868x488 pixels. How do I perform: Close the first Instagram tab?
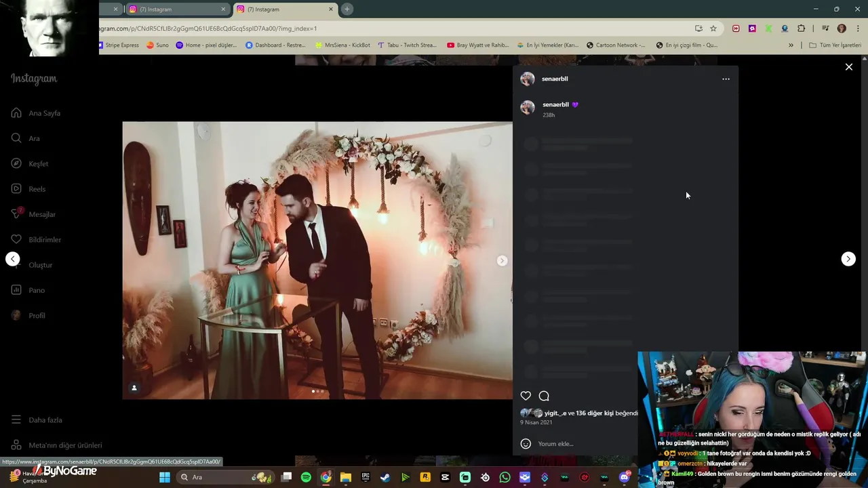click(223, 9)
